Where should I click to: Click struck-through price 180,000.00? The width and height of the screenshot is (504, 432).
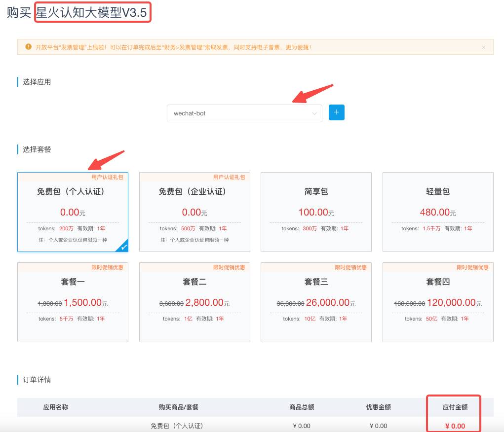(x=410, y=303)
